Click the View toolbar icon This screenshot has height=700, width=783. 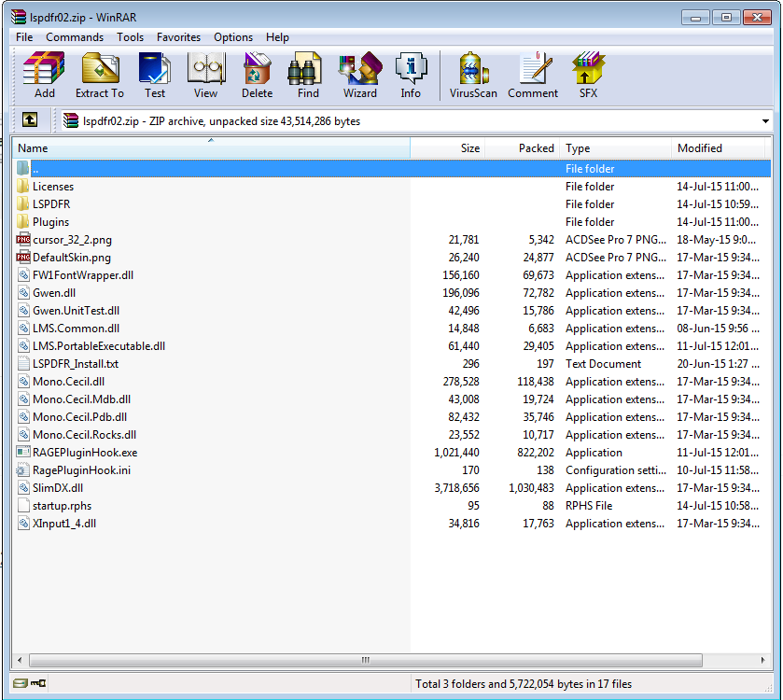(x=205, y=75)
